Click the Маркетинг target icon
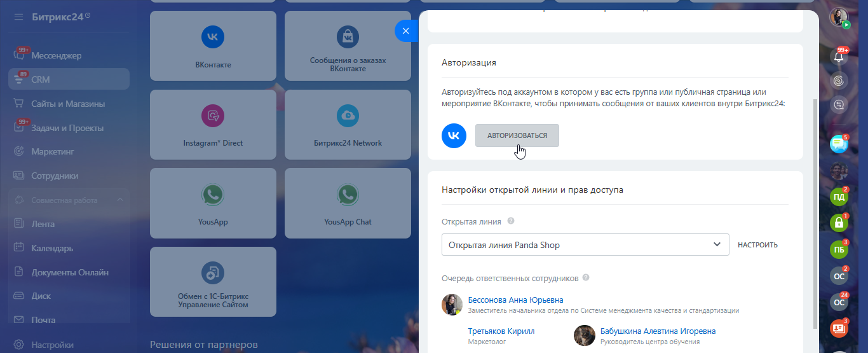868x353 pixels. [x=19, y=151]
